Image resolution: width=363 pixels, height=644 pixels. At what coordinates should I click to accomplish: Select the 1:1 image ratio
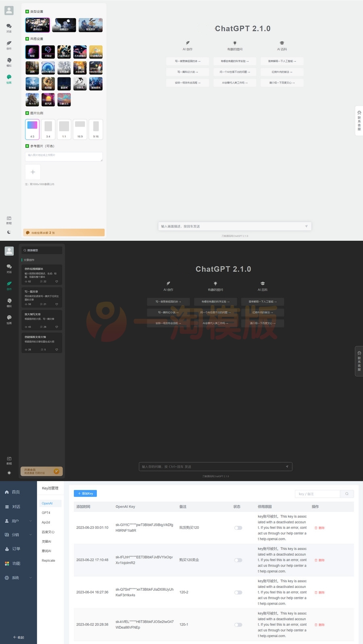coord(64,129)
